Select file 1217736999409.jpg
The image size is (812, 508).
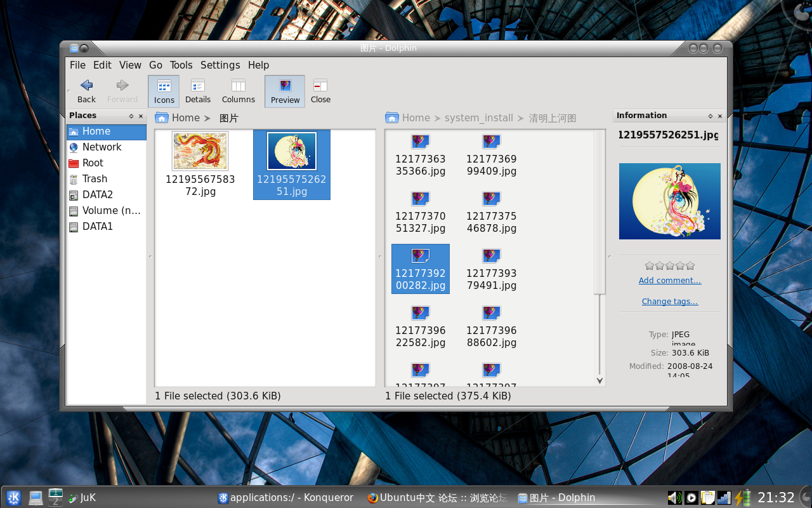[492, 156]
